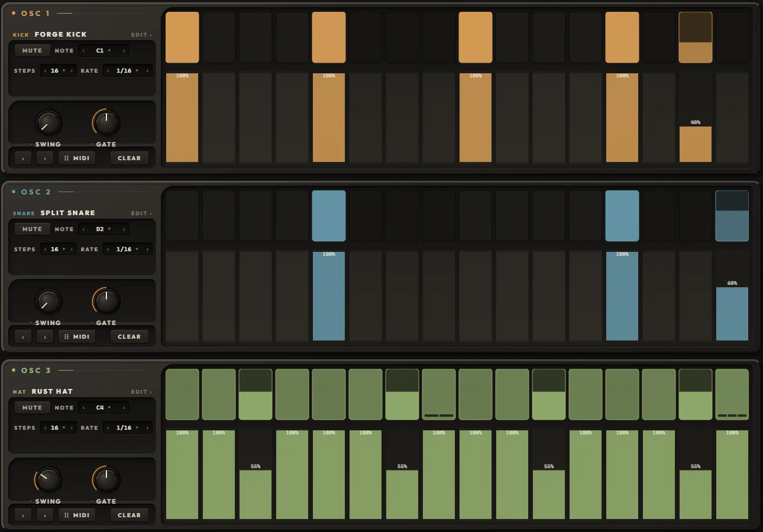Open the C4 note dropdown in OSC 3
763x532 pixels.
coord(104,408)
